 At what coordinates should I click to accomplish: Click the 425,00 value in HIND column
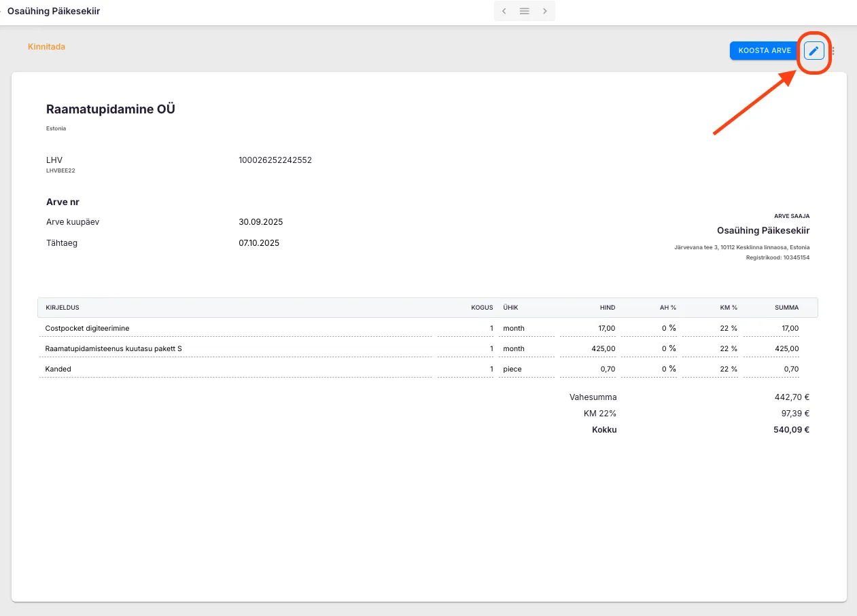pos(604,348)
